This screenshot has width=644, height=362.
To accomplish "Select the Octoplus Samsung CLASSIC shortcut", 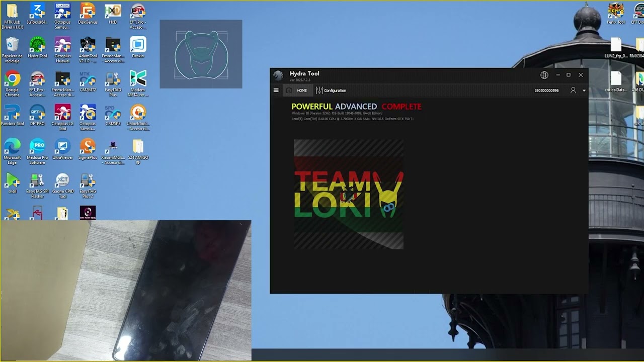I will pyautogui.click(x=62, y=17).
